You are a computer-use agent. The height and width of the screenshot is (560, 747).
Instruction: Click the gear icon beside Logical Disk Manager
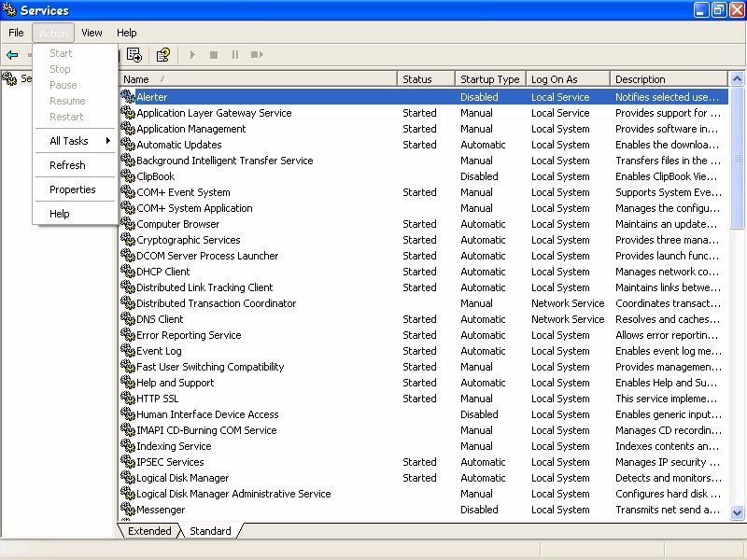click(x=128, y=478)
